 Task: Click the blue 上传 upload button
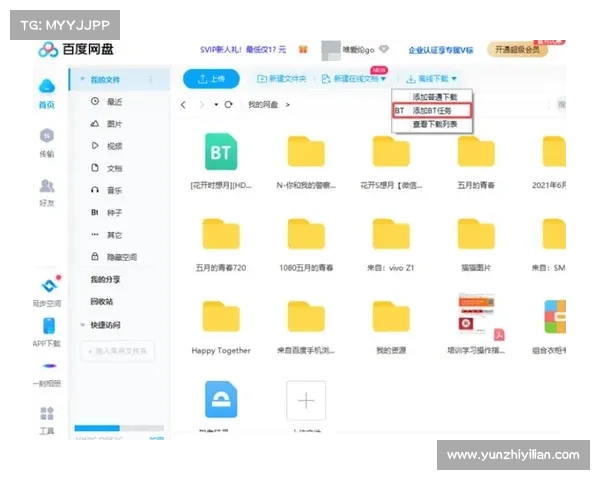click(211, 79)
